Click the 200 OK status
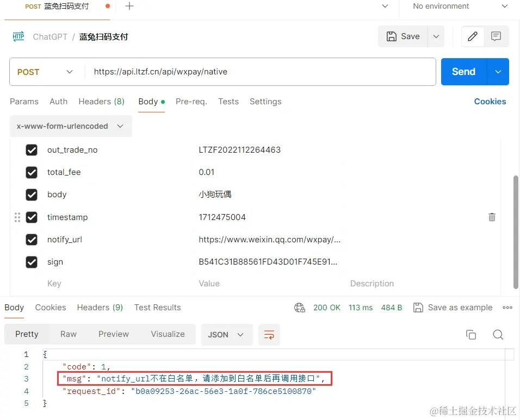 pos(327,308)
